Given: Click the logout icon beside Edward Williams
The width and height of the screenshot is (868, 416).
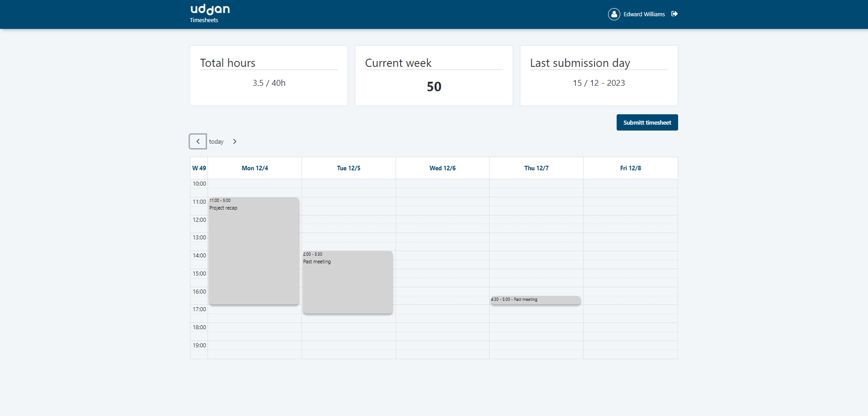Looking at the screenshot, I should [675, 14].
